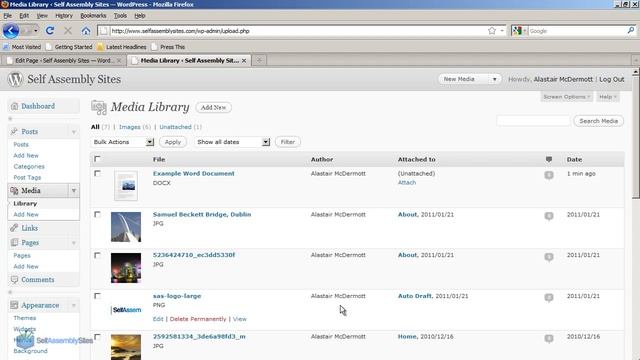
Task: Open the Most Visited bookmarks item
Action: click(22, 47)
